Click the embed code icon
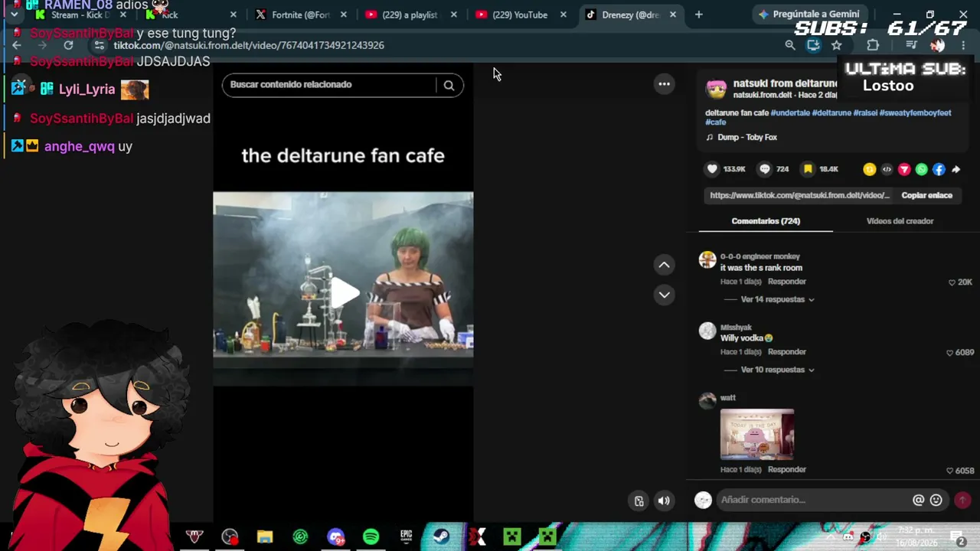The image size is (980, 551). tap(887, 169)
